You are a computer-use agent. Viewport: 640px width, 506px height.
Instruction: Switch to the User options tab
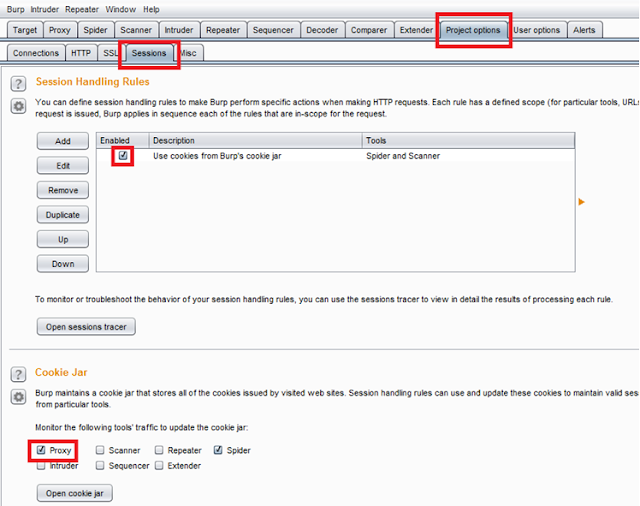click(x=537, y=30)
